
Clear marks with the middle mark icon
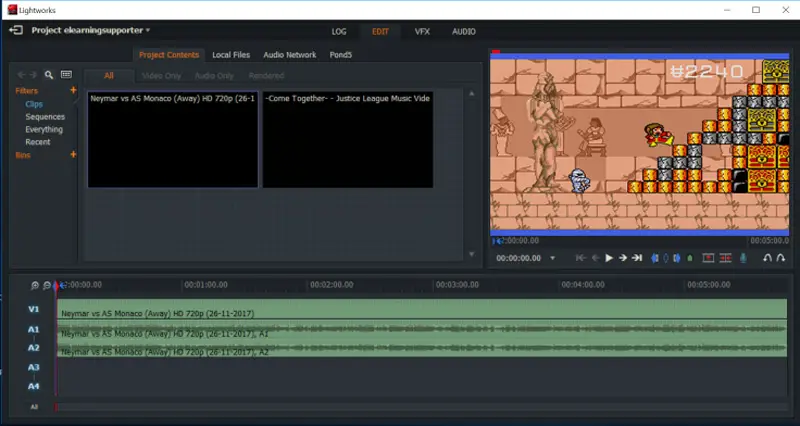(x=666, y=258)
